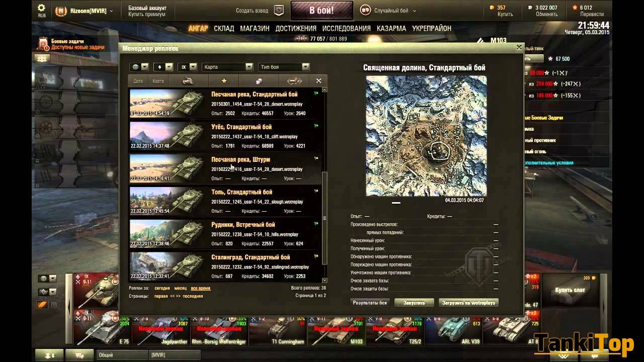644x362 pixels.
Task: Toggle favorite flag on Песчаная река Стандартный бой replay
Action: 316,94
